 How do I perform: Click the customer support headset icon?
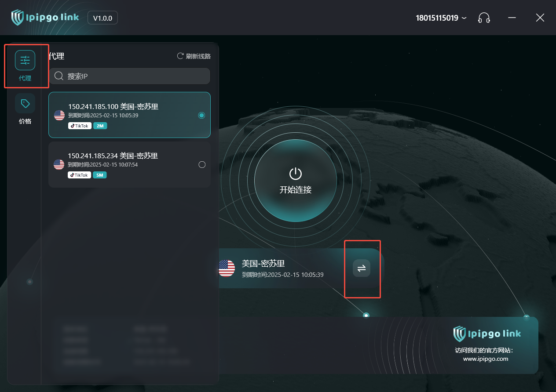click(x=484, y=18)
